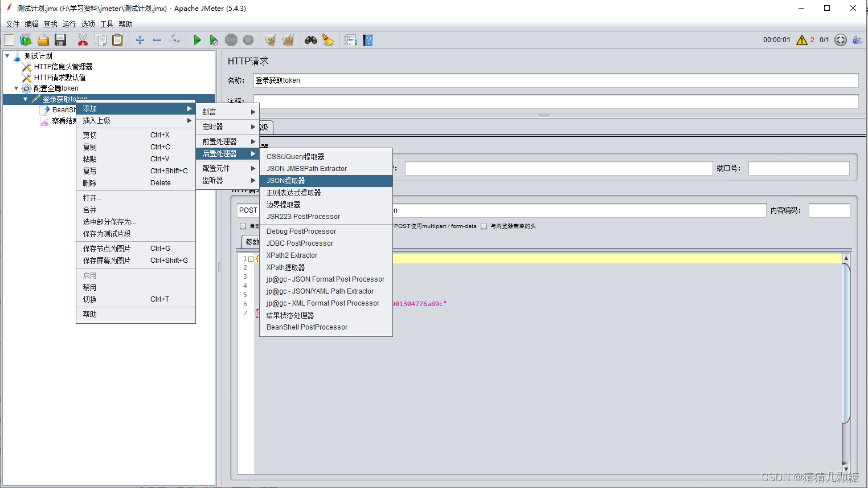Expand the 断言 submenu
The image size is (868, 488).
coord(228,112)
